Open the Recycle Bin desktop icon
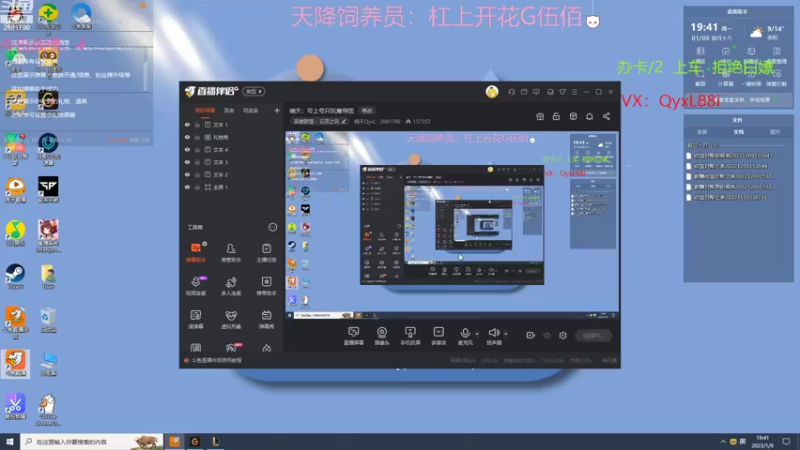Screen dimensions: 800x450 (48, 320)
